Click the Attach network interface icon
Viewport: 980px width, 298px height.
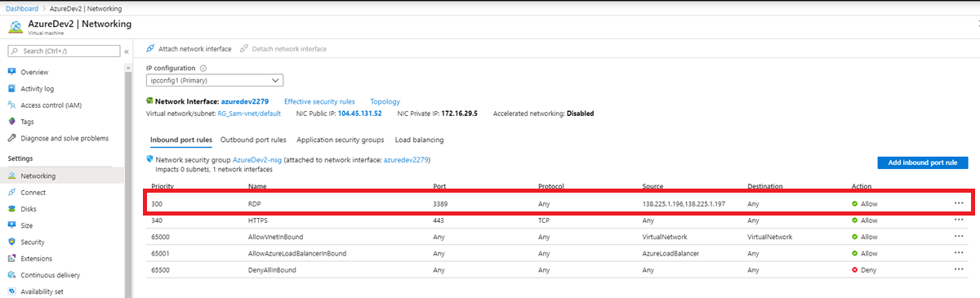tap(150, 49)
